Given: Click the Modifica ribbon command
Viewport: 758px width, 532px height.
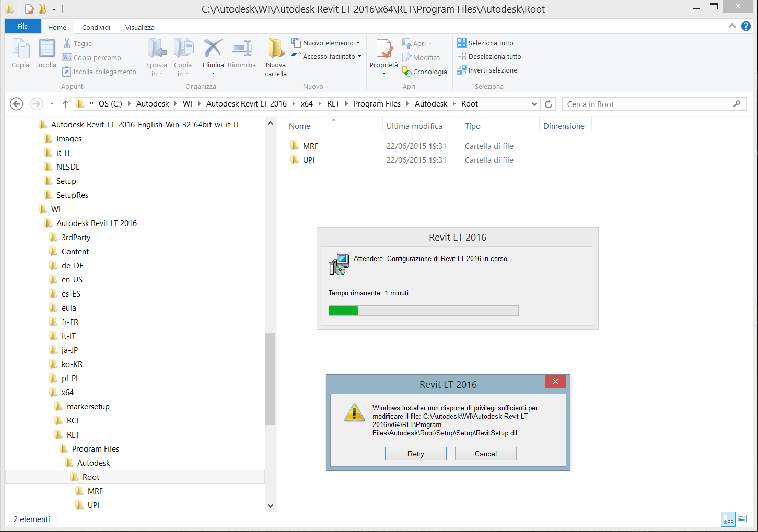Looking at the screenshot, I should (x=421, y=57).
